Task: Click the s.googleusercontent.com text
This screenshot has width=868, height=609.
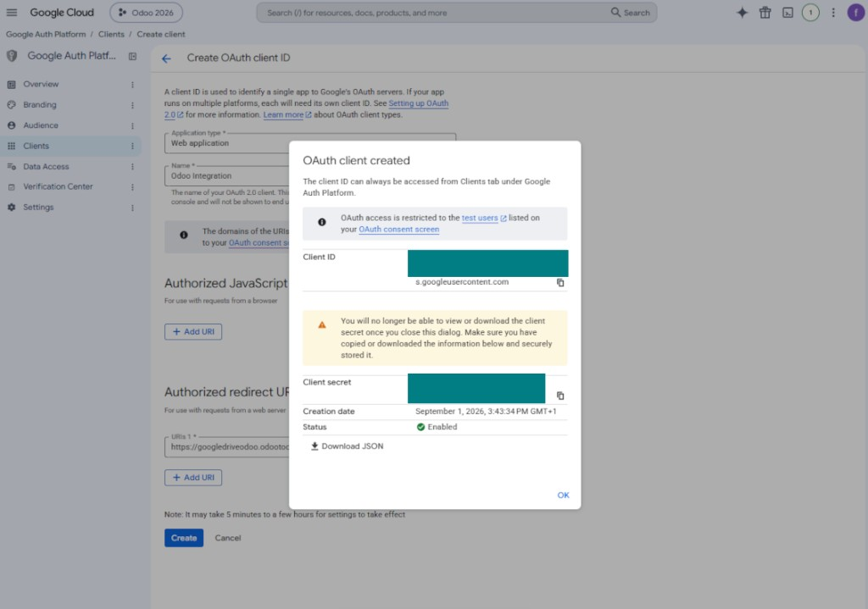Action: tap(462, 282)
